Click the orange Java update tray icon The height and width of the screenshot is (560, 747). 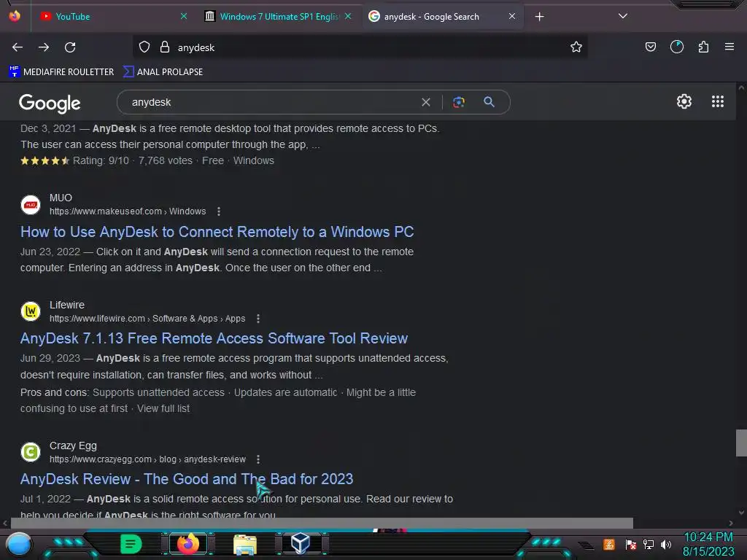(x=609, y=544)
